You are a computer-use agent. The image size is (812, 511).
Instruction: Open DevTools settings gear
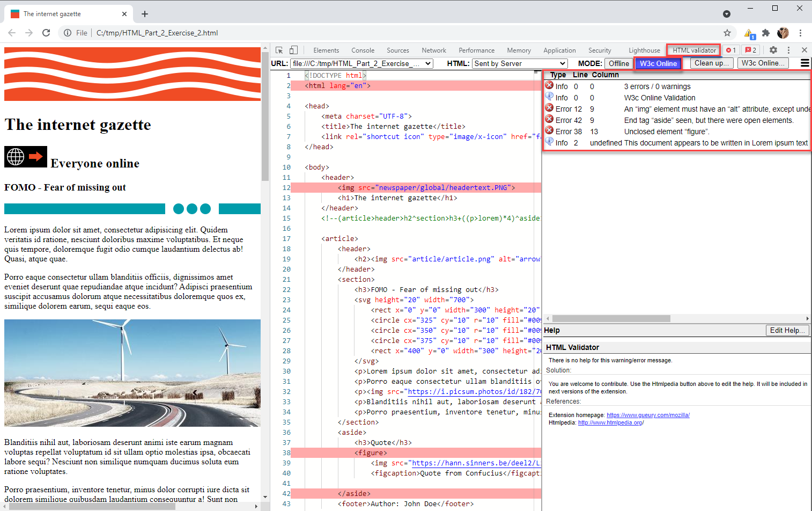(773, 49)
